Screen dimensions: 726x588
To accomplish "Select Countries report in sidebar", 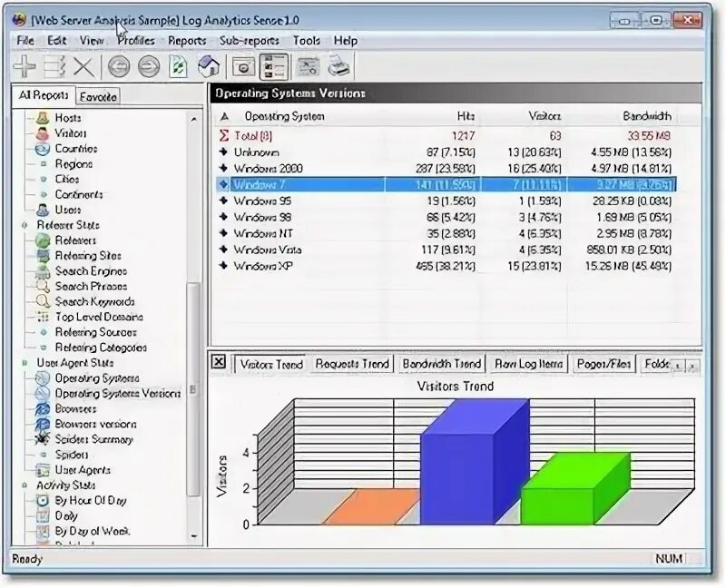I will coord(76,149).
